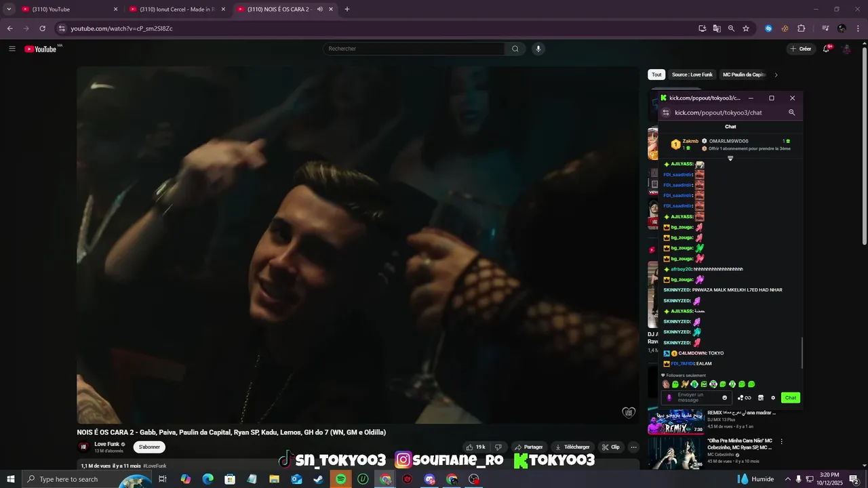Click the Kick chat scrollbar
Image resolution: width=868 pixels, height=488 pixels.
[802, 352]
